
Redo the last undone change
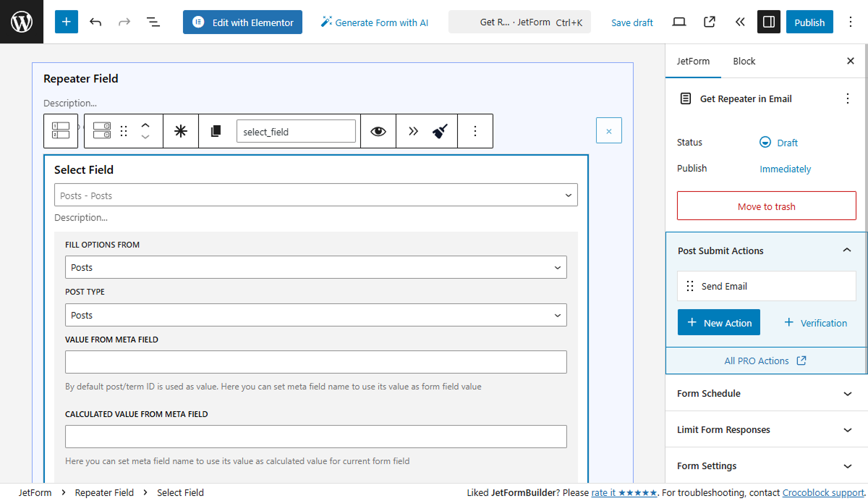[124, 22]
